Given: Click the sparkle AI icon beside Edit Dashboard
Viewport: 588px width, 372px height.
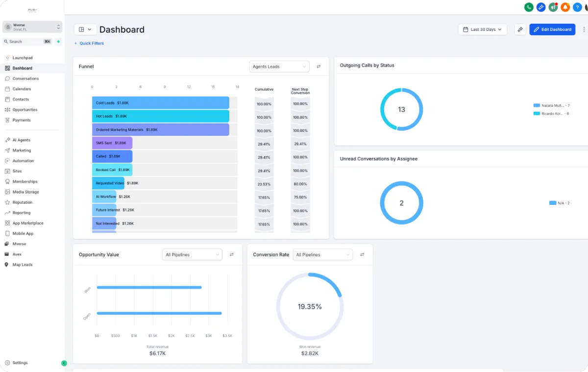Looking at the screenshot, I should pyautogui.click(x=520, y=29).
